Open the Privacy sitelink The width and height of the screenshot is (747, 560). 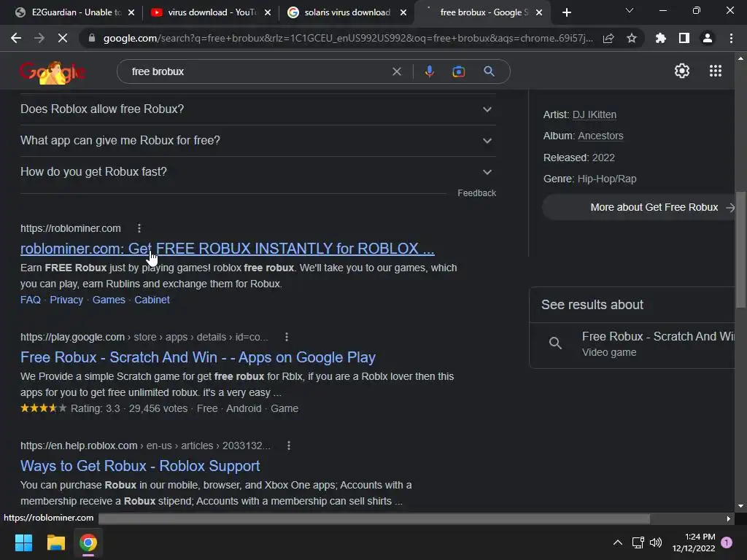tap(66, 300)
